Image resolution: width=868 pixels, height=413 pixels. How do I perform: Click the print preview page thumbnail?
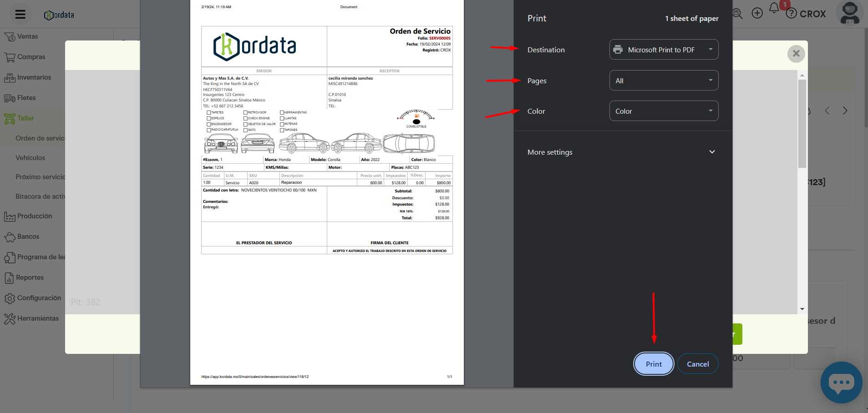click(326, 191)
